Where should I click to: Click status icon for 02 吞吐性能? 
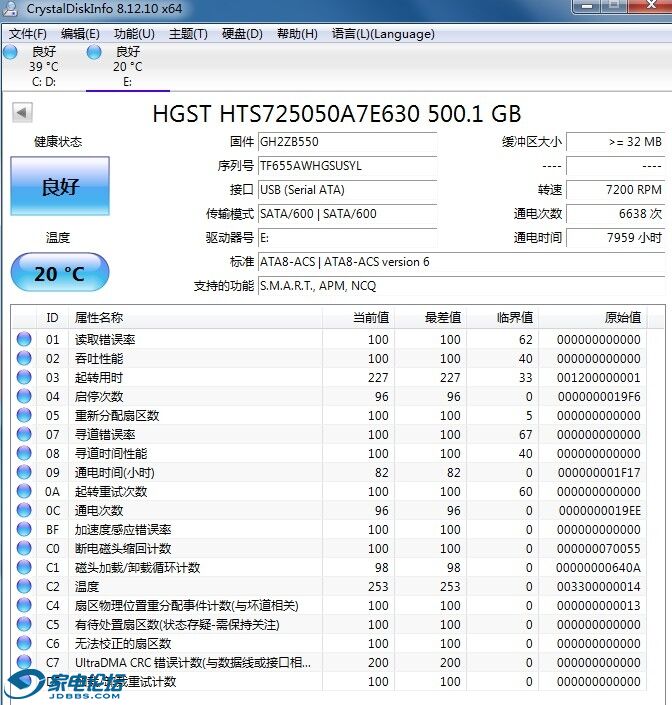pos(24,358)
